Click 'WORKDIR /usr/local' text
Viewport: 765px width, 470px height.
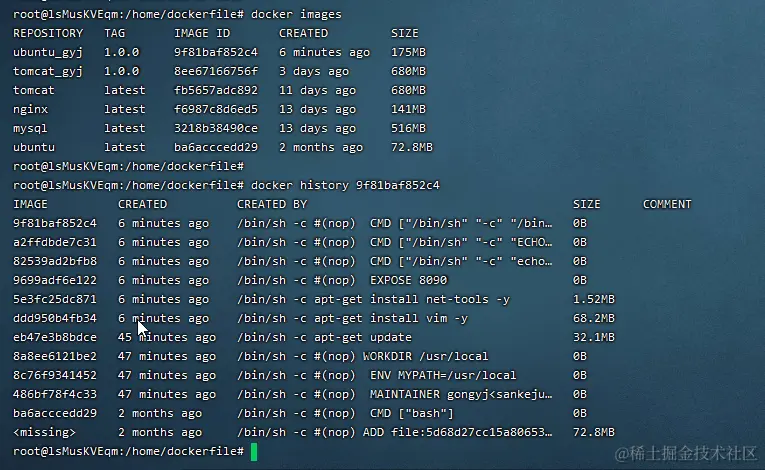pyautogui.click(x=425, y=356)
